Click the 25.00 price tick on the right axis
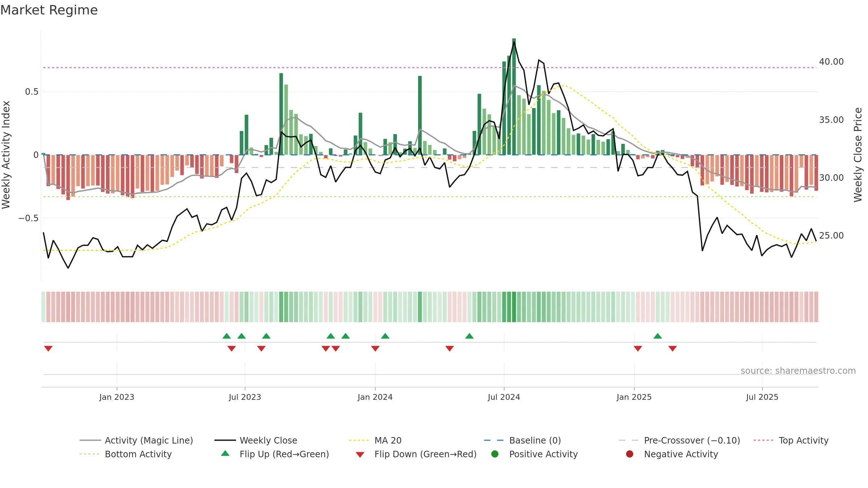This screenshot has width=868, height=488. tap(831, 235)
